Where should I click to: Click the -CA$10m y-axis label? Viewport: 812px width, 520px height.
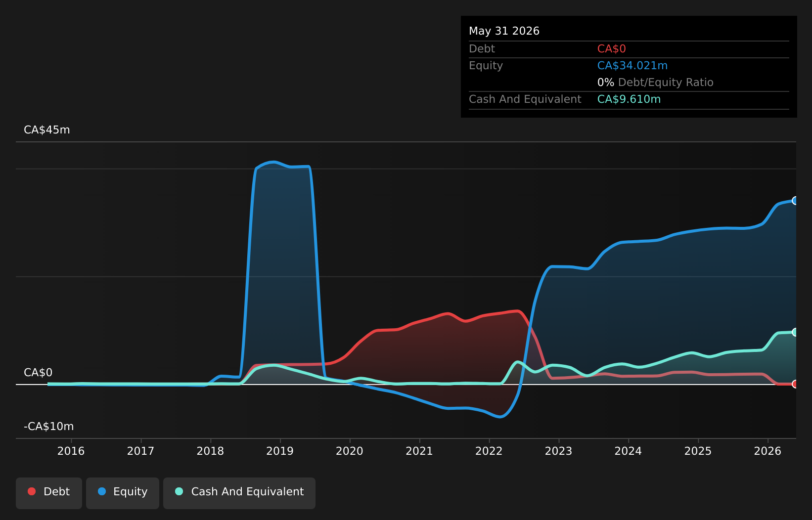[x=49, y=427]
